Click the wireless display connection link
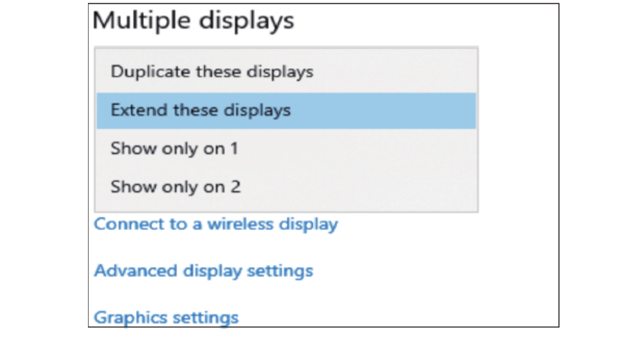 tap(216, 224)
